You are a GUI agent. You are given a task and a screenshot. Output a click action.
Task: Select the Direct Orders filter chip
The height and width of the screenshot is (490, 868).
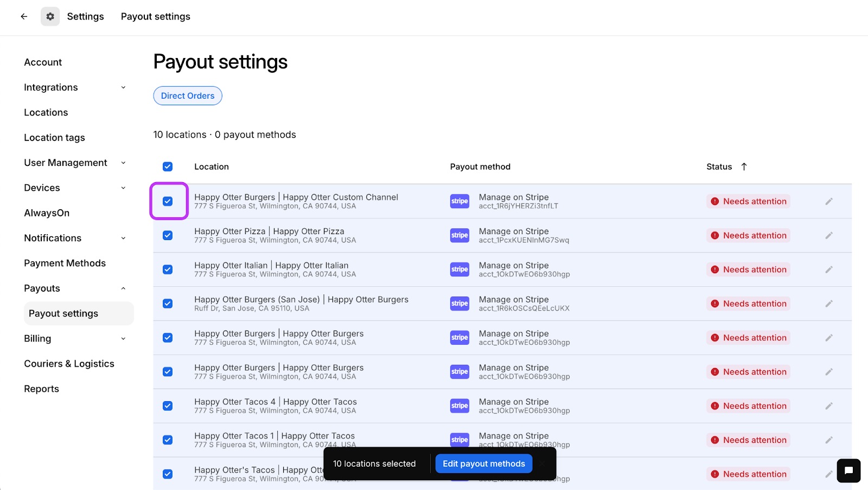pos(188,96)
